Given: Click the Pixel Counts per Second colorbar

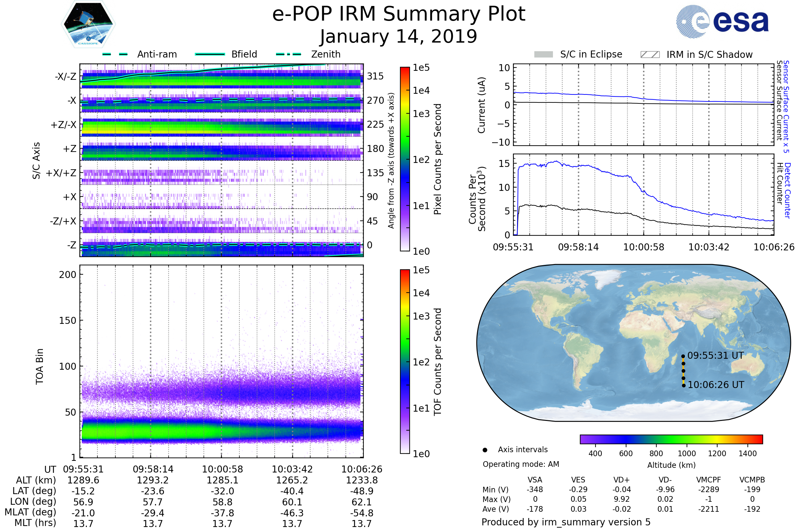Looking at the screenshot, I should coord(405,159).
